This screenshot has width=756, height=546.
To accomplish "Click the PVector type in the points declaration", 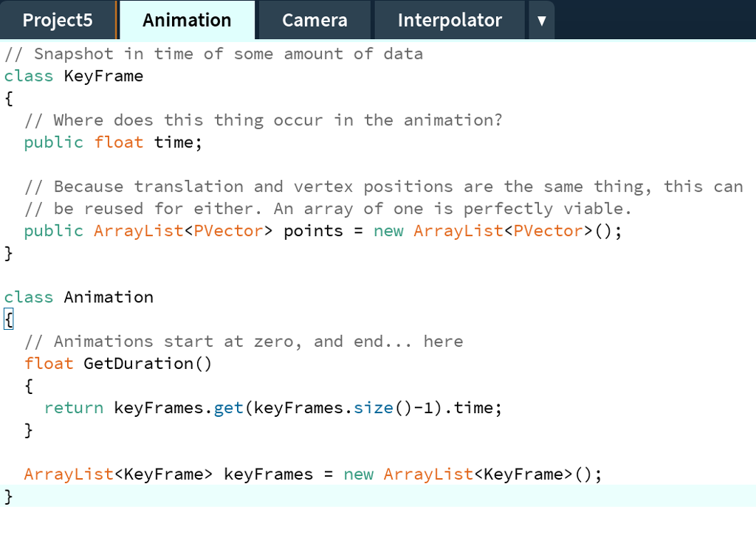I will [x=227, y=230].
